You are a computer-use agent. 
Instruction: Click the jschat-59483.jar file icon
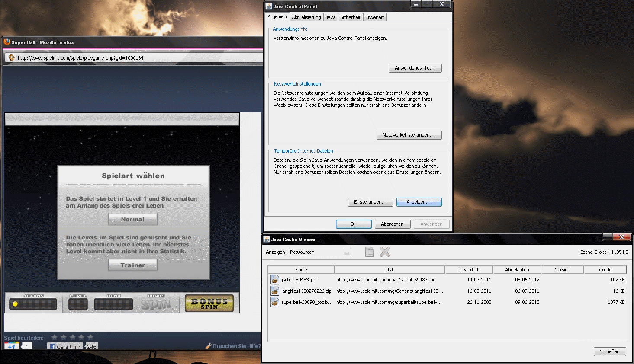[274, 280]
